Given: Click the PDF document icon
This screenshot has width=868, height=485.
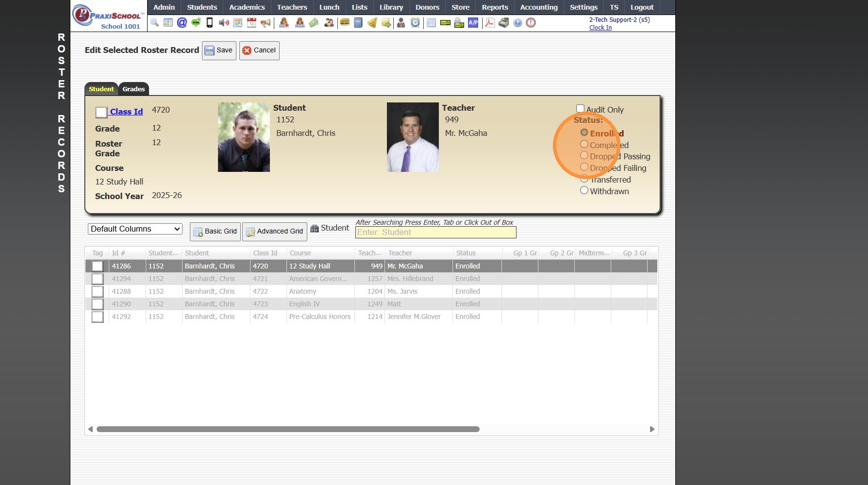Looking at the screenshot, I should (x=490, y=23).
